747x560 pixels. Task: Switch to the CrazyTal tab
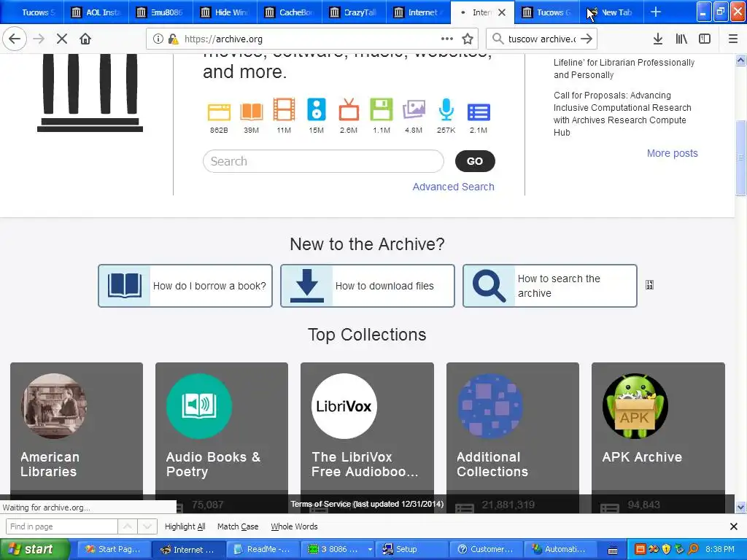click(x=354, y=12)
